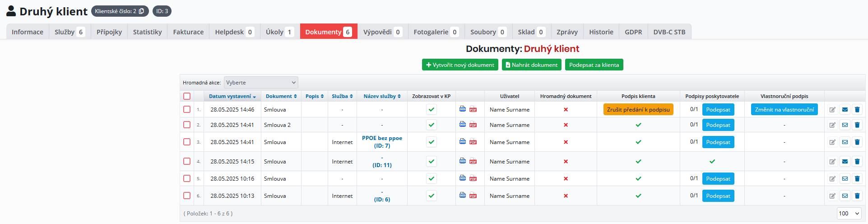The width and height of the screenshot is (868, 224).
Task: Send document row 4 by email
Action: [x=845, y=162]
